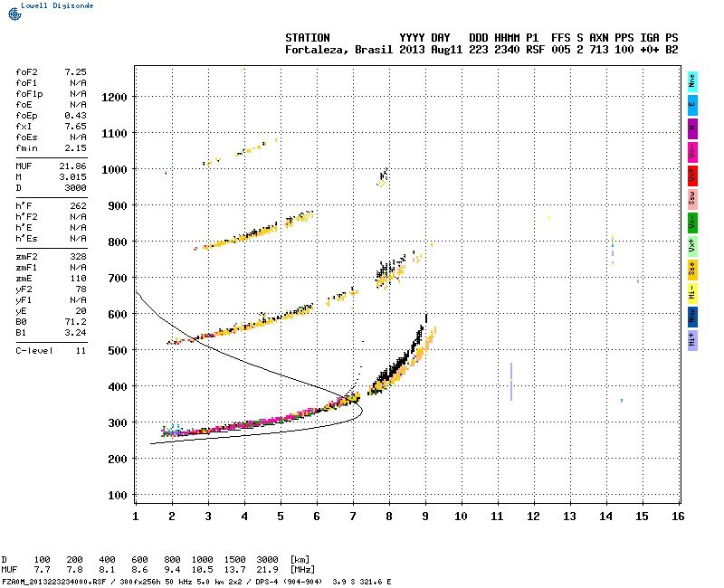Click the zmF2 value 328

click(79, 257)
